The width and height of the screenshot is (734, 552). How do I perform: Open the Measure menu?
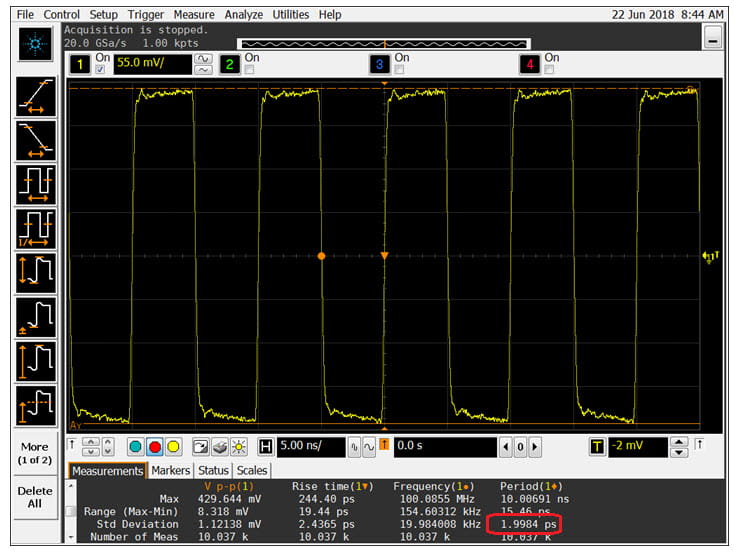point(193,15)
